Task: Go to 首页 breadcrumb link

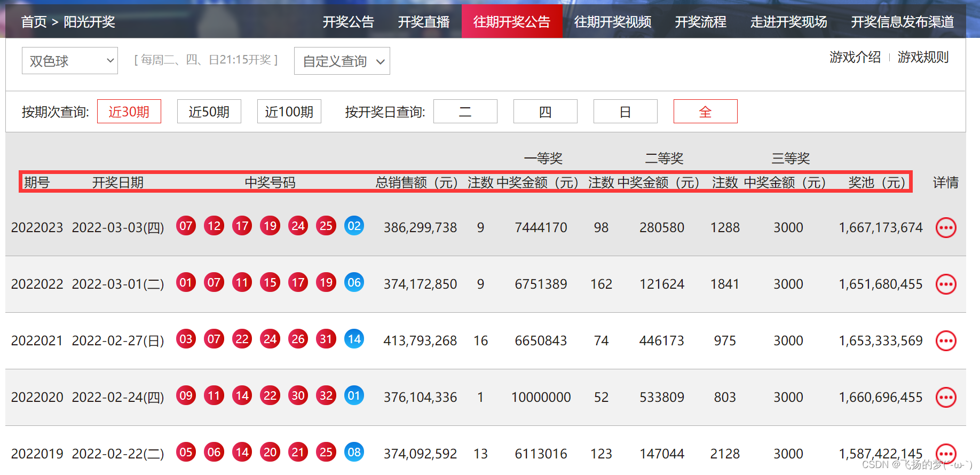Action: coord(34,22)
